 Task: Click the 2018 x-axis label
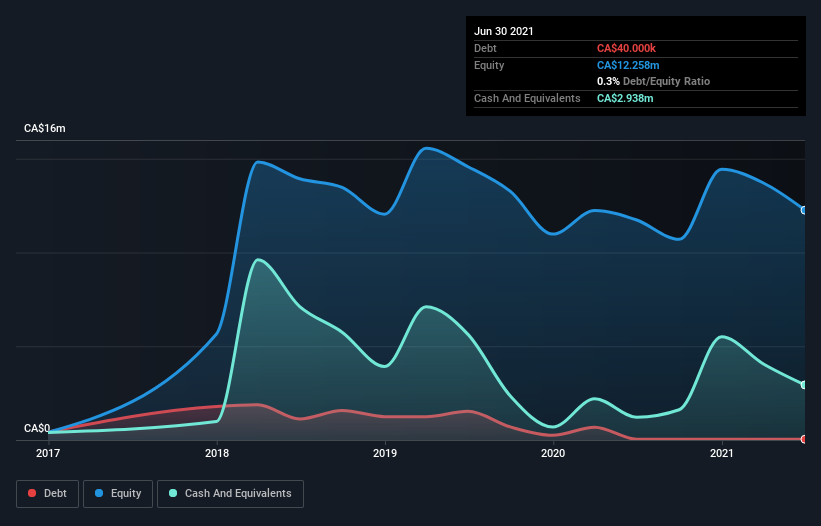[217, 453]
